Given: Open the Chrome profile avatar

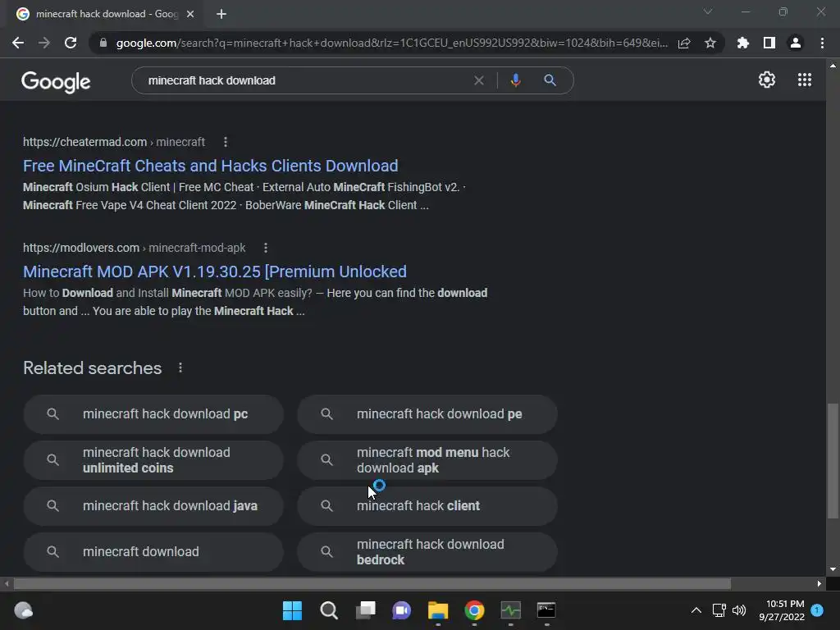Looking at the screenshot, I should [796, 43].
